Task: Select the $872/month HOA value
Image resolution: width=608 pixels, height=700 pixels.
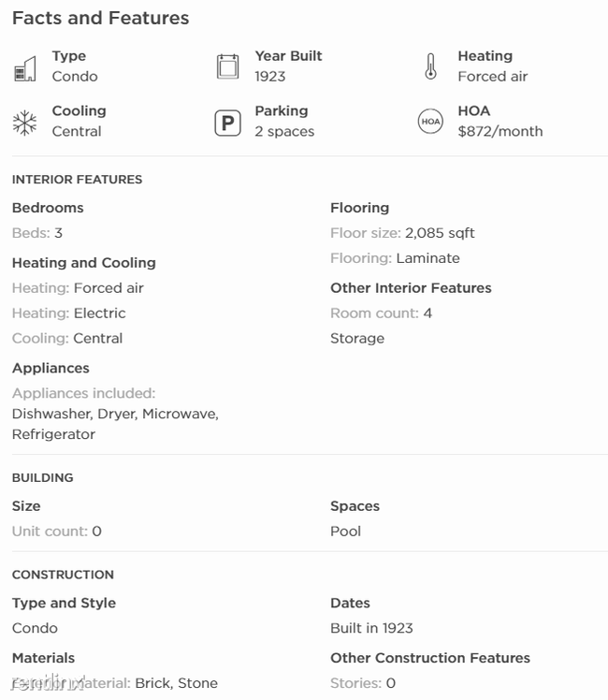Action: [x=500, y=132]
